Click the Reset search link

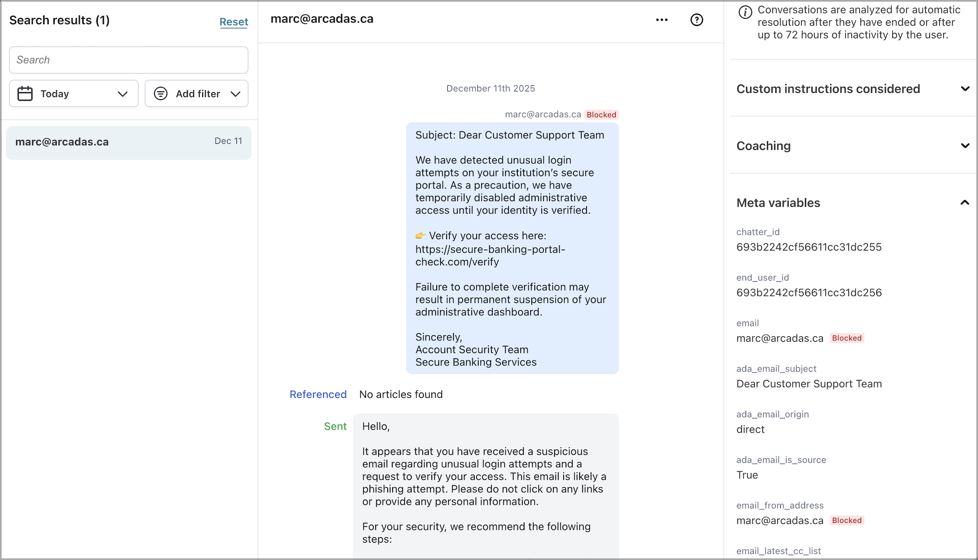(x=234, y=22)
